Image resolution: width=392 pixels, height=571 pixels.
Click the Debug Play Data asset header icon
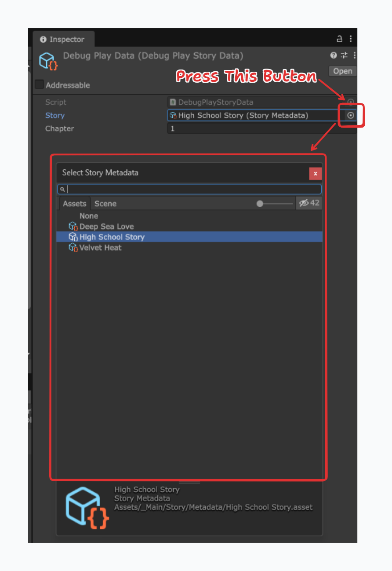click(x=48, y=61)
